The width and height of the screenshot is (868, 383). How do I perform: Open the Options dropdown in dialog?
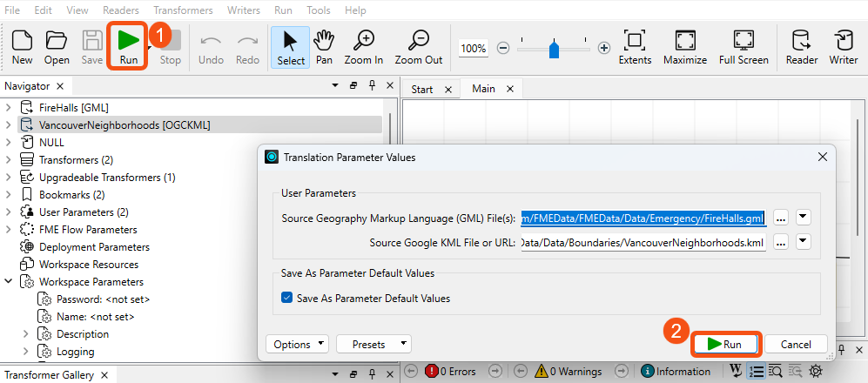point(297,345)
